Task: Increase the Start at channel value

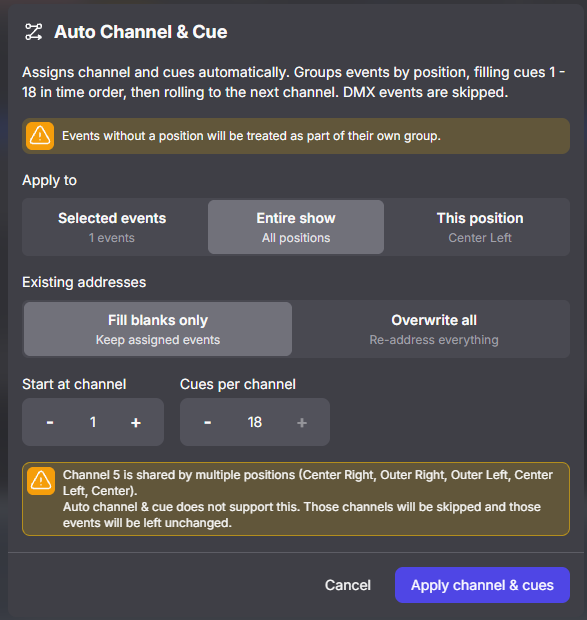Action: (x=136, y=422)
